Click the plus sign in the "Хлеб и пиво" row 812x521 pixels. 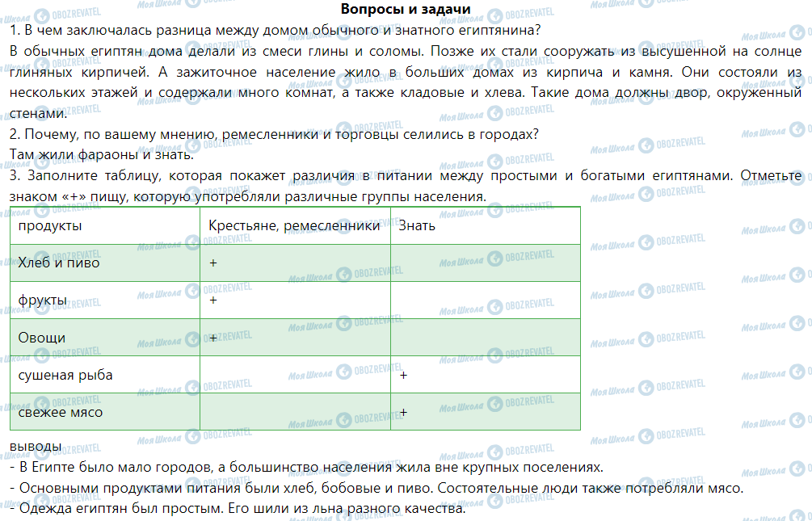(x=212, y=263)
